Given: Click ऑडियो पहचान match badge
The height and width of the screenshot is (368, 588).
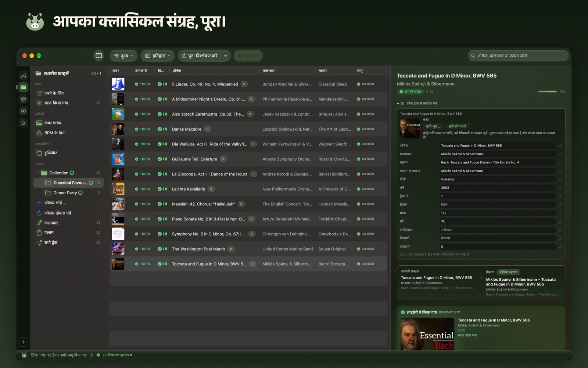Looking at the screenshot, I should (508, 272).
